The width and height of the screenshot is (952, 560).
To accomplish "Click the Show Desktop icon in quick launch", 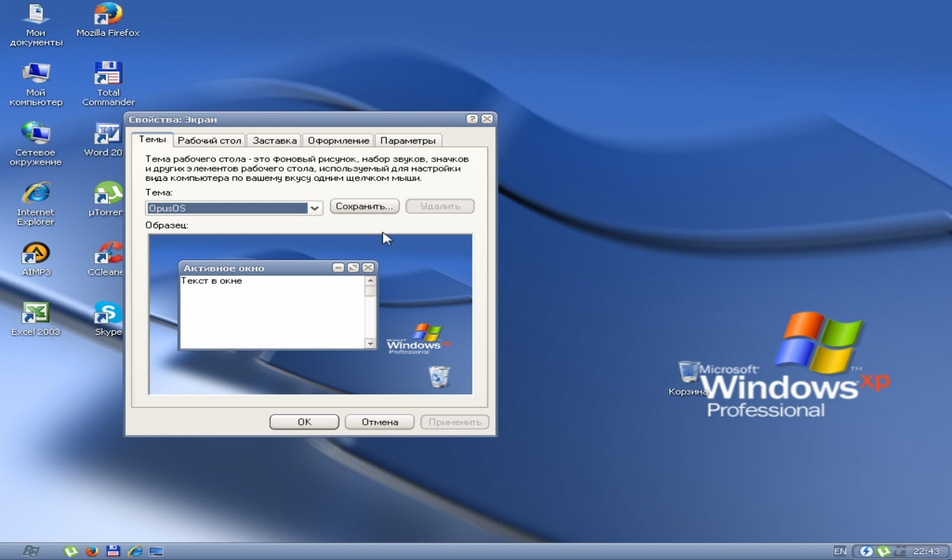I will (x=156, y=551).
